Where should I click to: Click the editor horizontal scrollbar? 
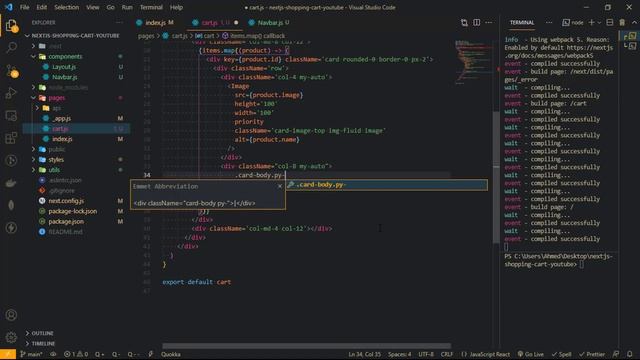[x=307, y=346]
